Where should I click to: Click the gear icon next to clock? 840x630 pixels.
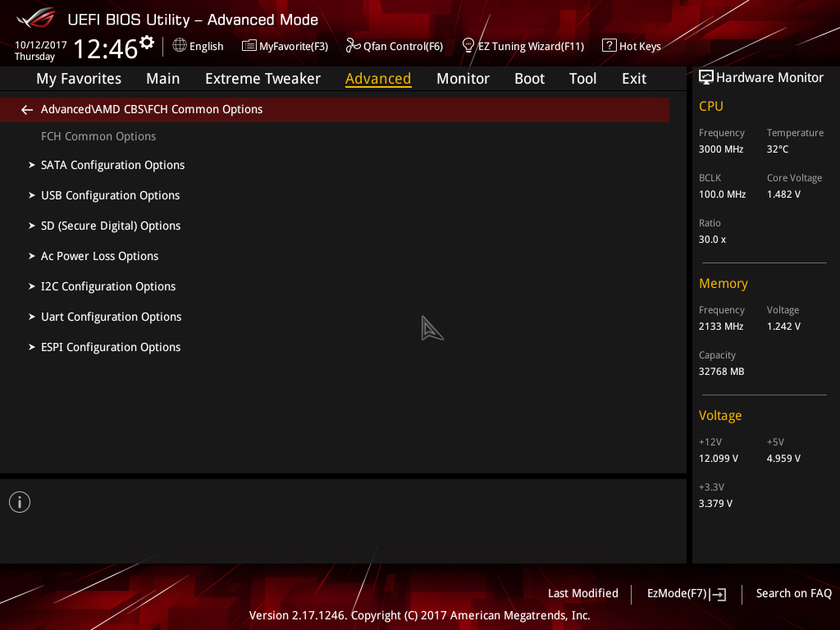pos(146,43)
